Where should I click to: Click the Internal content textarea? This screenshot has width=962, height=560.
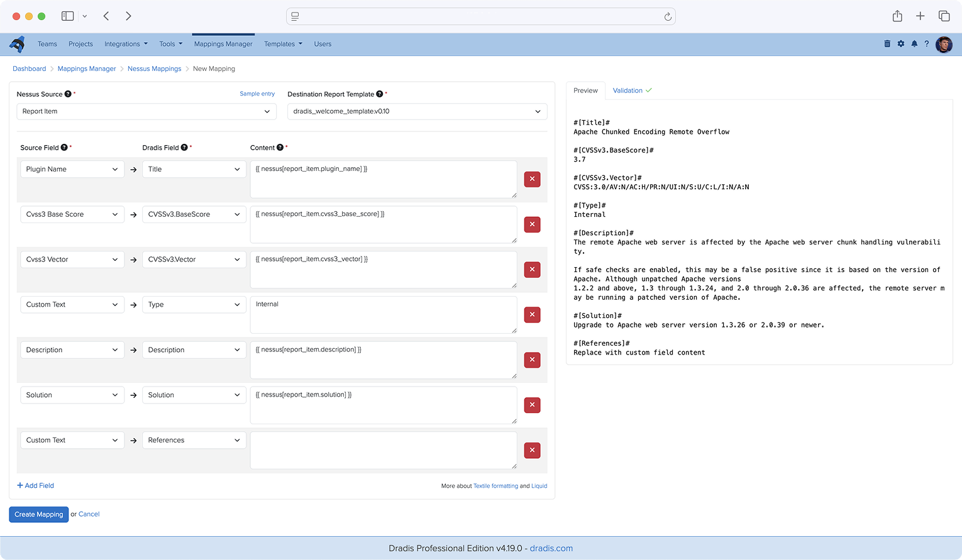(384, 315)
